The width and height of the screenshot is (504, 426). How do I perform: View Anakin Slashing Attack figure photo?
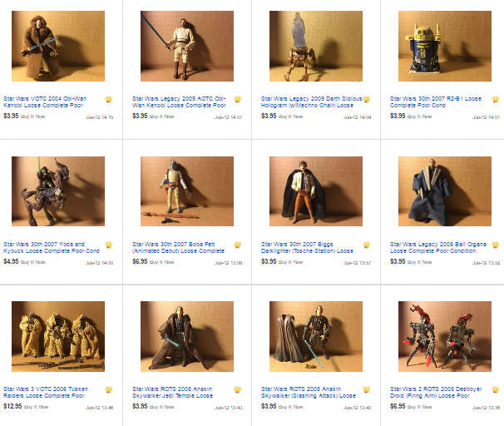(316, 336)
